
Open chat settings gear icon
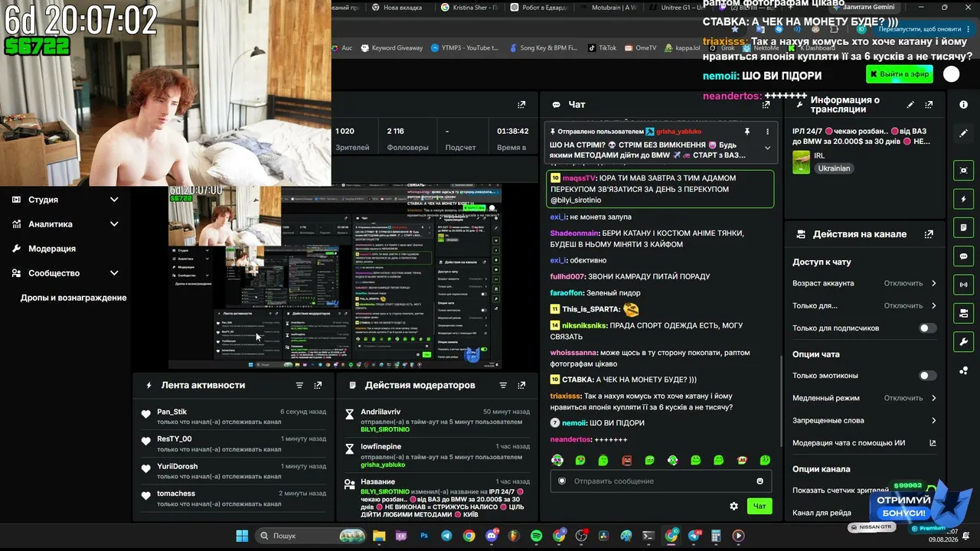(733, 506)
